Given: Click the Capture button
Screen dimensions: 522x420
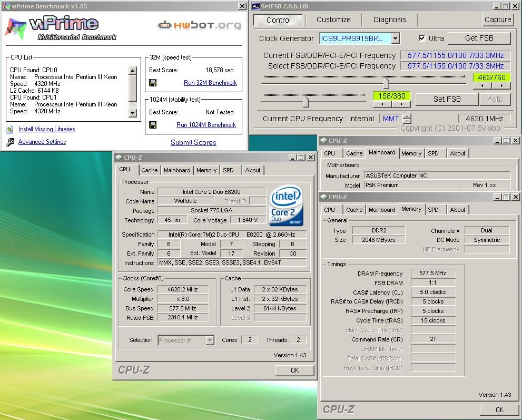Looking at the screenshot, I should 497,19.
